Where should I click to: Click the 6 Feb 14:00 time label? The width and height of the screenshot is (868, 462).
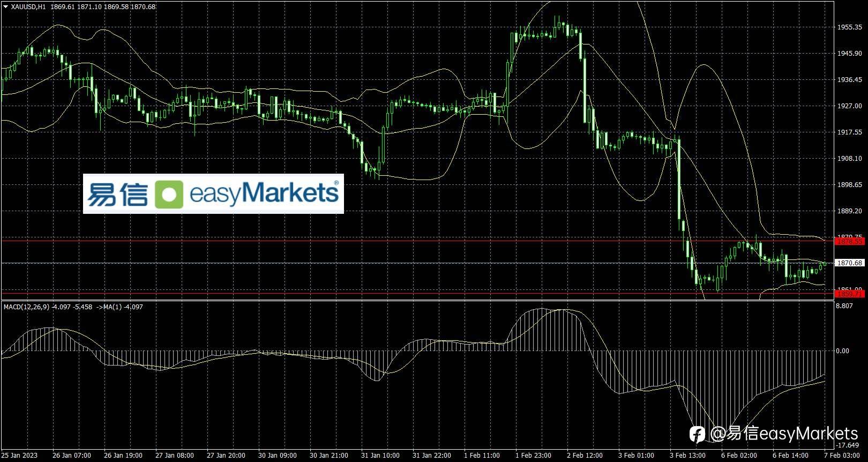click(790, 456)
